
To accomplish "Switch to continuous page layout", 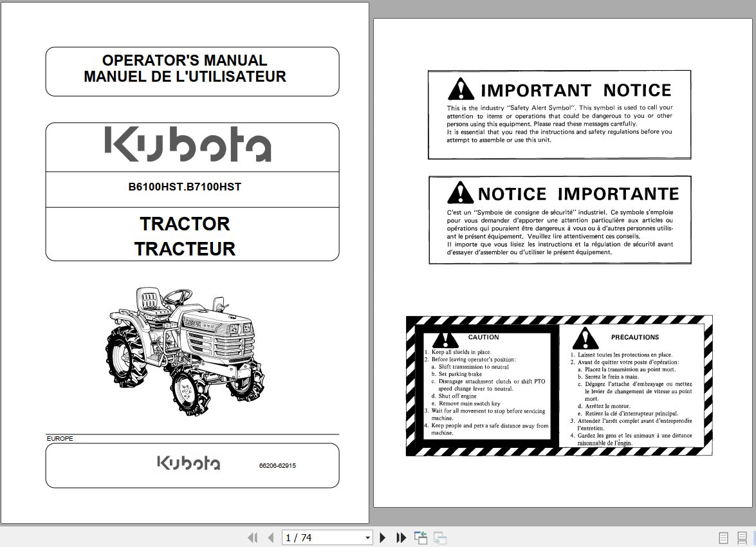I will [742, 537].
